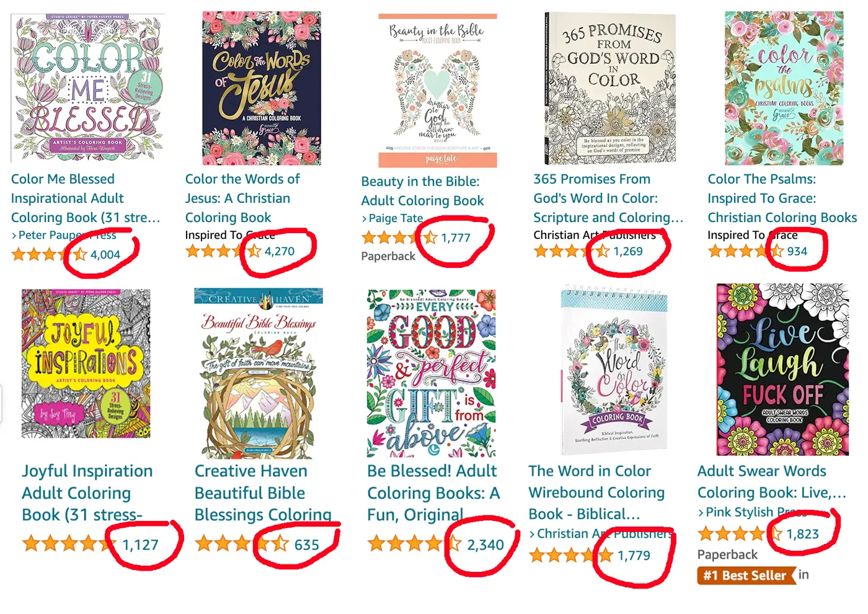868x614 pixels.
Task: Open Beauty in the Bible cover thumbnail
Action: (438, 91)
